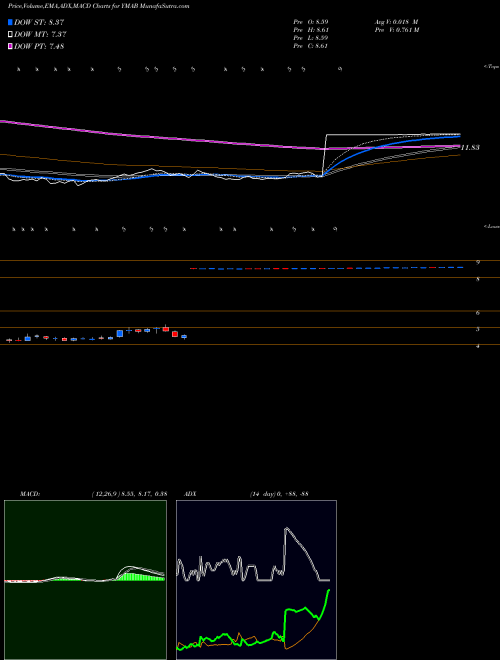
Task: Click the price axis label 9
Action: pos(478,262)
